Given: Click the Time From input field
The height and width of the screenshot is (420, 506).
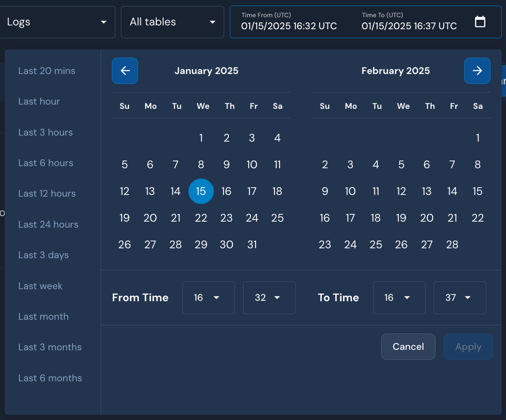Looking at the screenshot, I should (x=288, y=26).
